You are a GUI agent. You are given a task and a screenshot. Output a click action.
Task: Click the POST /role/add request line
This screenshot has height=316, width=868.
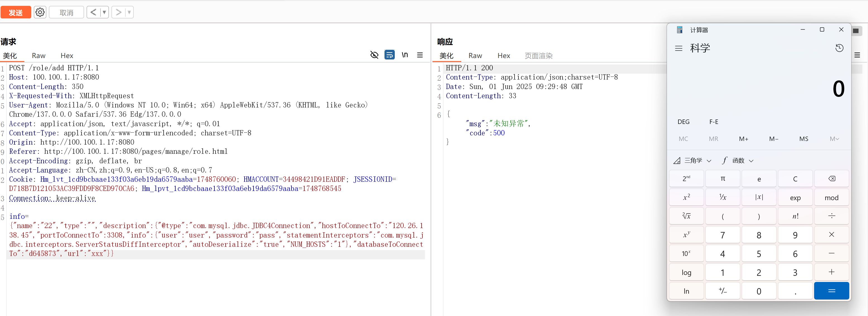click(54, 68)
